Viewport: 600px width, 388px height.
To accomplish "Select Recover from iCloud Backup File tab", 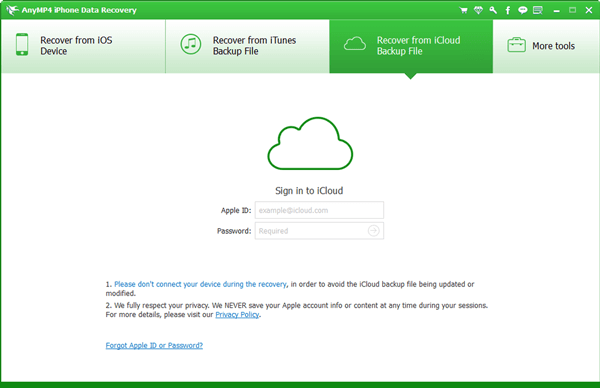I will 411,46.
